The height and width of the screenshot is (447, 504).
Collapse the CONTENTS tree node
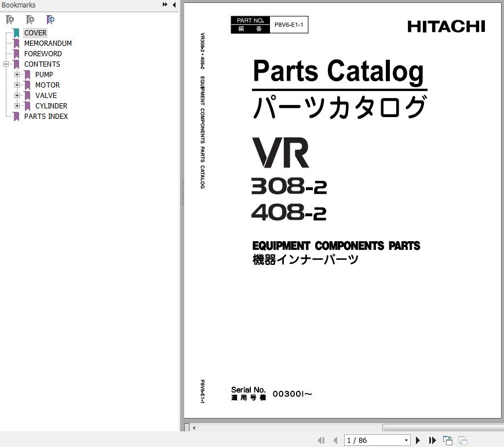[6, 64]
